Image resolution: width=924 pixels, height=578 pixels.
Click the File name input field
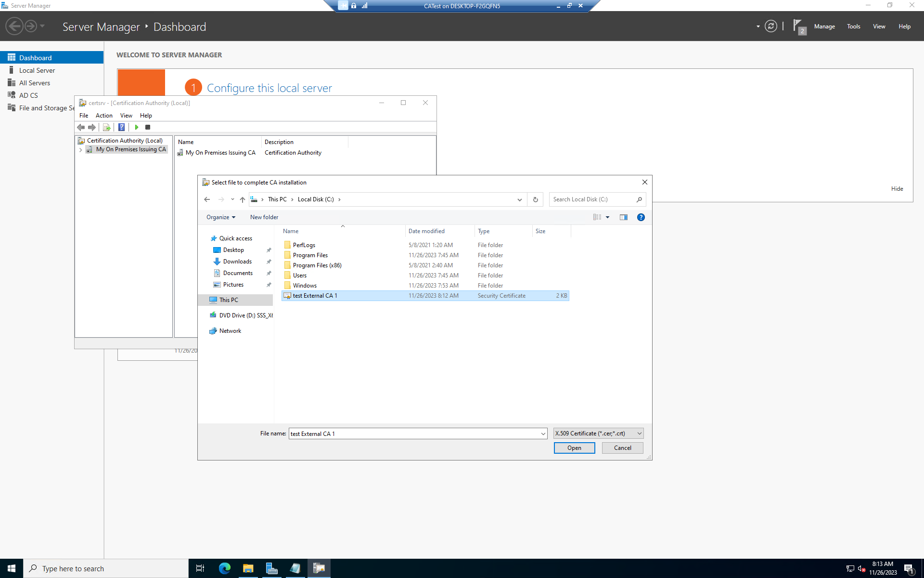click(x=414, y=433)
